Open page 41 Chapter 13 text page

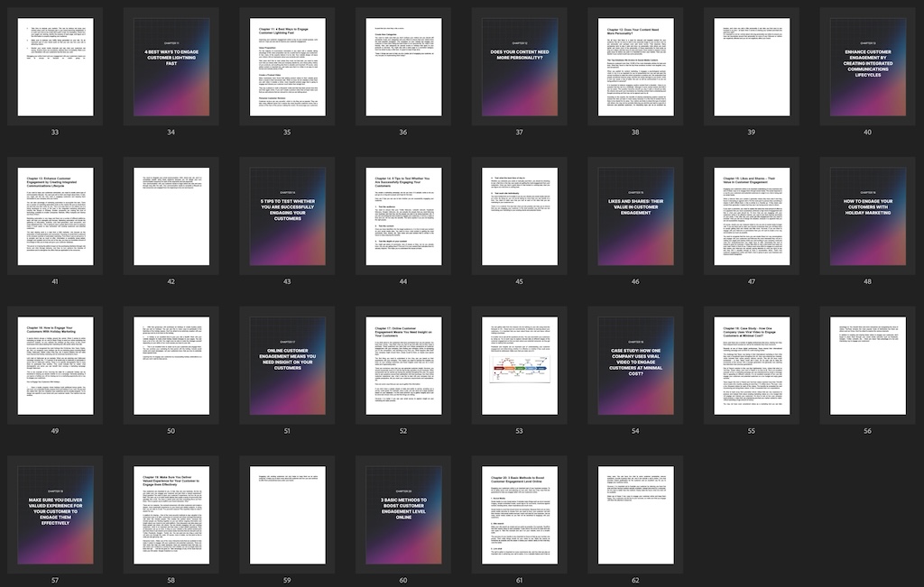pos(55,216)
